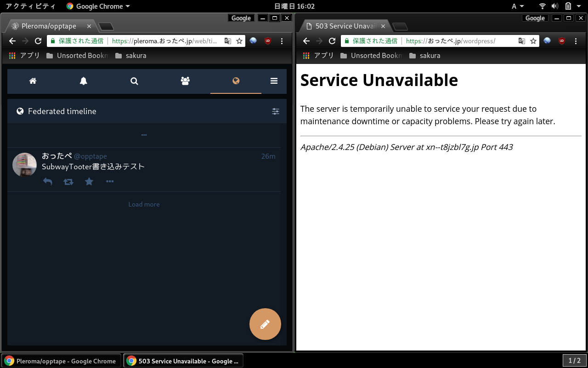
Task: Click Google profile button in 503 window
Action: (535, 18)
